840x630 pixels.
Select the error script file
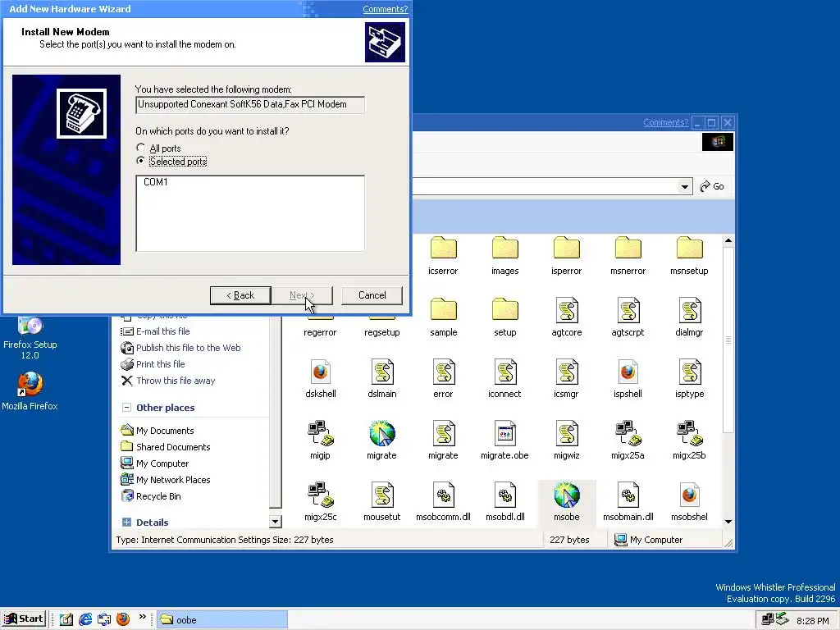click(443, 379)
